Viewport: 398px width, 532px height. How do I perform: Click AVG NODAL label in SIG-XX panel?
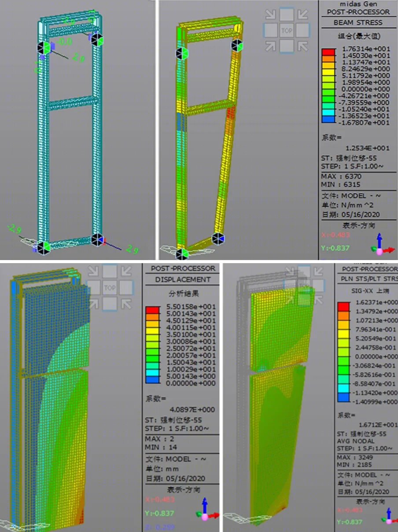click(356, 441)
